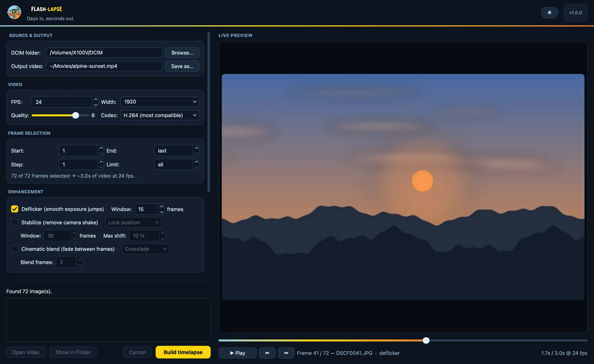Screen dimensions: 594x364
Task: Click the Open video button
Action: [26, 352]
